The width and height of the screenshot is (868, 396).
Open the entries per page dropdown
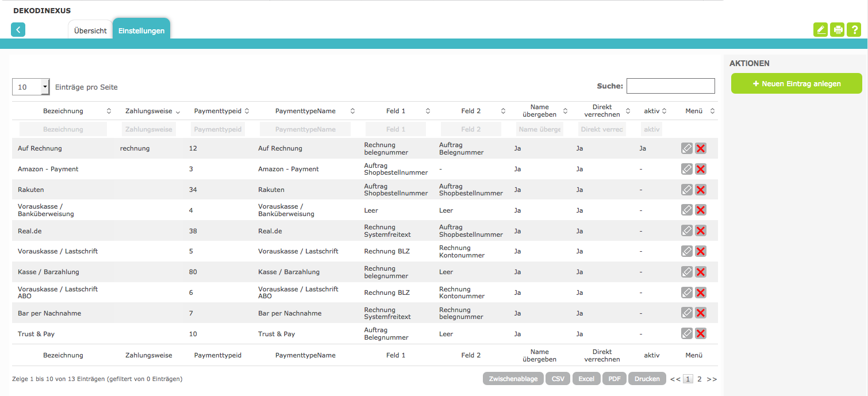coord(31,87)
